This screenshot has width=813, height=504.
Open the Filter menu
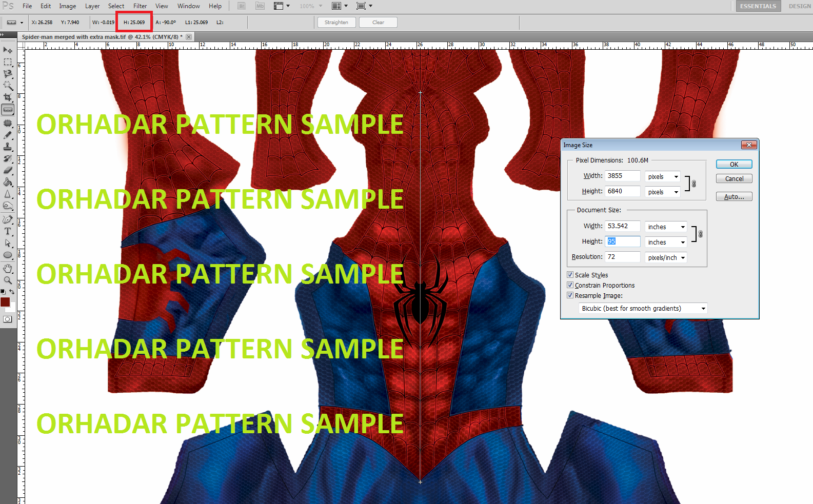[x=140, y=6]
